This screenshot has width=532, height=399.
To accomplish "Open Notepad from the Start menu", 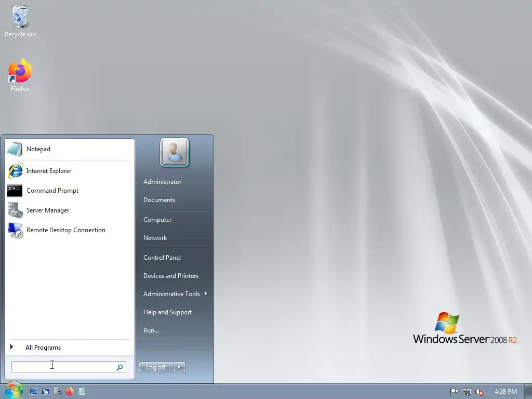I will pyautogui.click(x=70, y=149).
